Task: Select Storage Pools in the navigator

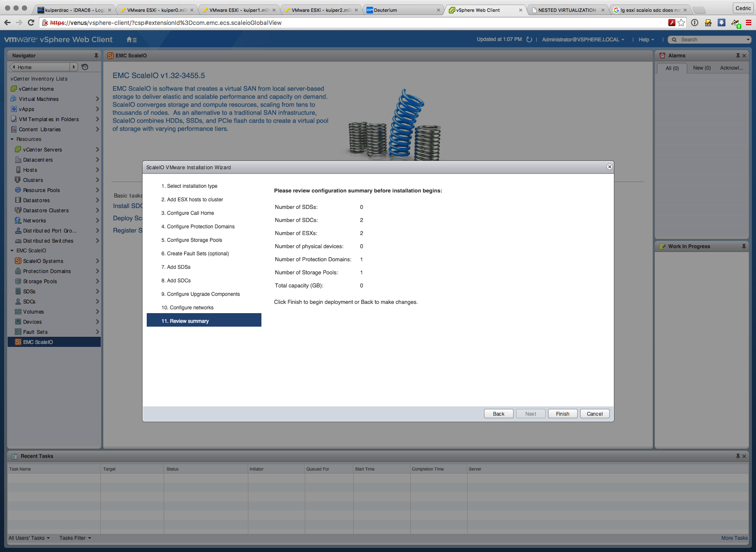Action: [x=40, y=281]
